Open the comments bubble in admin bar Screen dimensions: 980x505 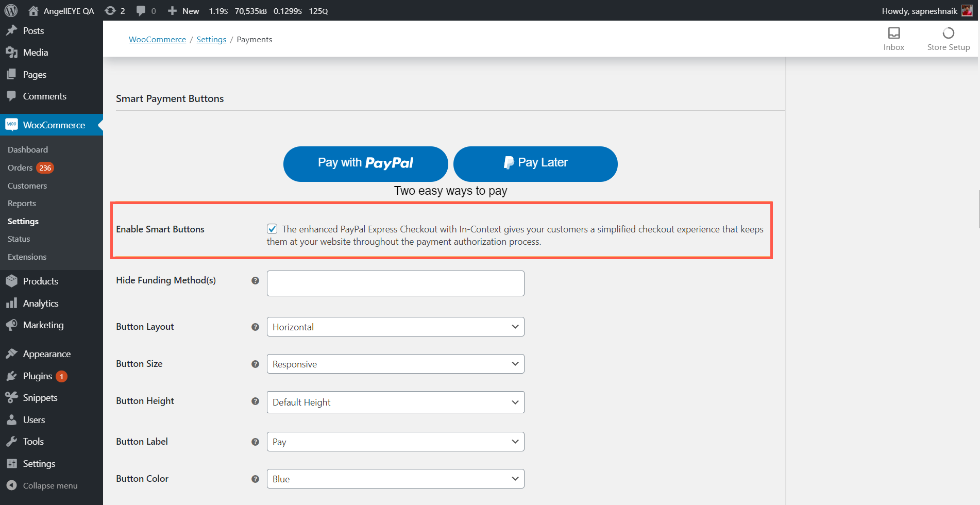[x=141, y=11]
